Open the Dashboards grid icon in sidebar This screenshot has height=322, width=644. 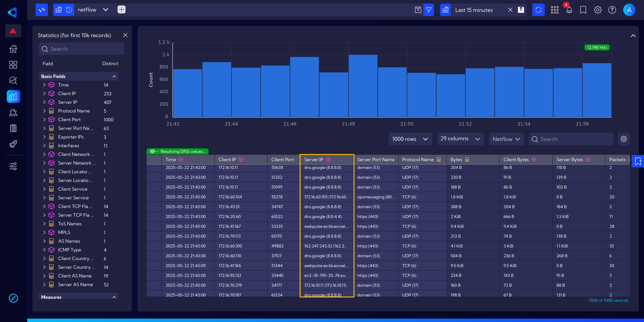13,65
